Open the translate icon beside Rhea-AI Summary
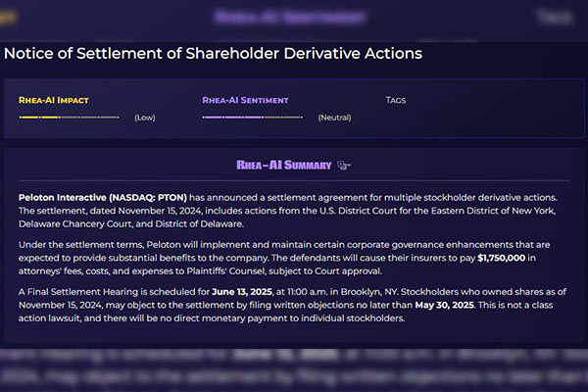Image resolution: width=588 pixels, height=392 pixels. click(x=342, y=165)
